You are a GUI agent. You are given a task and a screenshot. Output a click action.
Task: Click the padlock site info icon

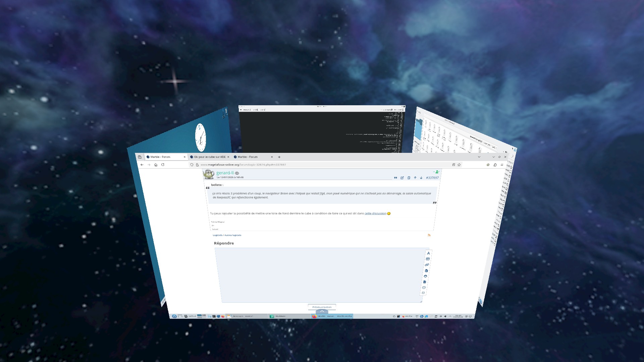point(197,165)
